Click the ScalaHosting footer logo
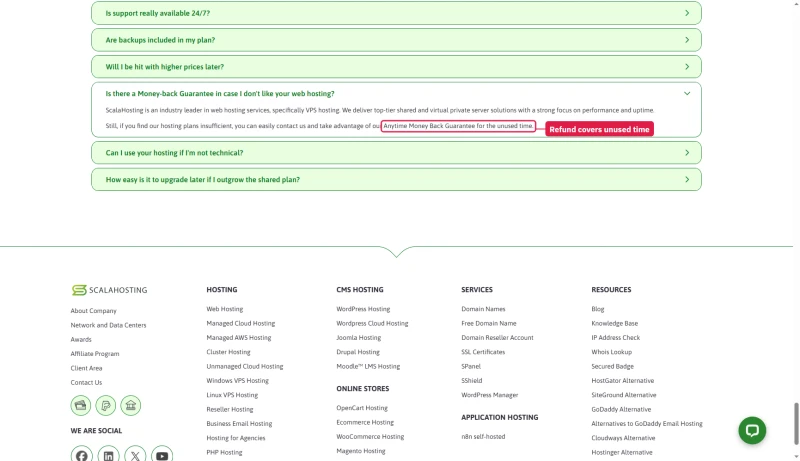This screenshot has height=461, width=800. [x=109, y=290]
